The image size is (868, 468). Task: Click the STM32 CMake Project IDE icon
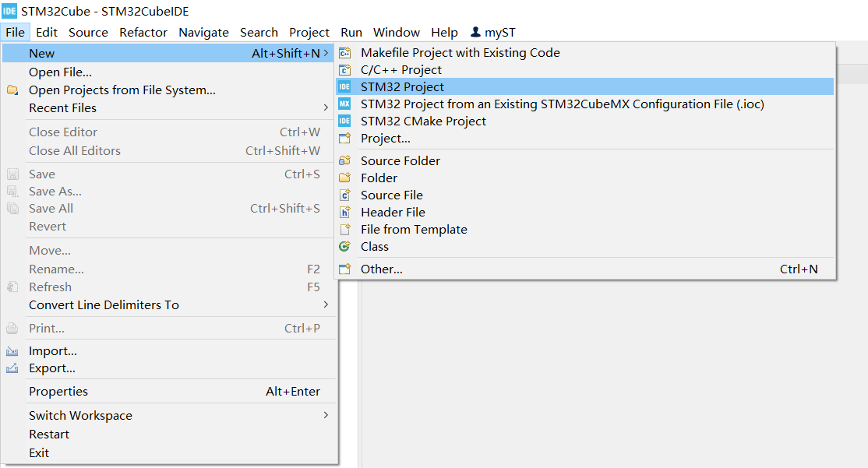click(x=345, y=121)
